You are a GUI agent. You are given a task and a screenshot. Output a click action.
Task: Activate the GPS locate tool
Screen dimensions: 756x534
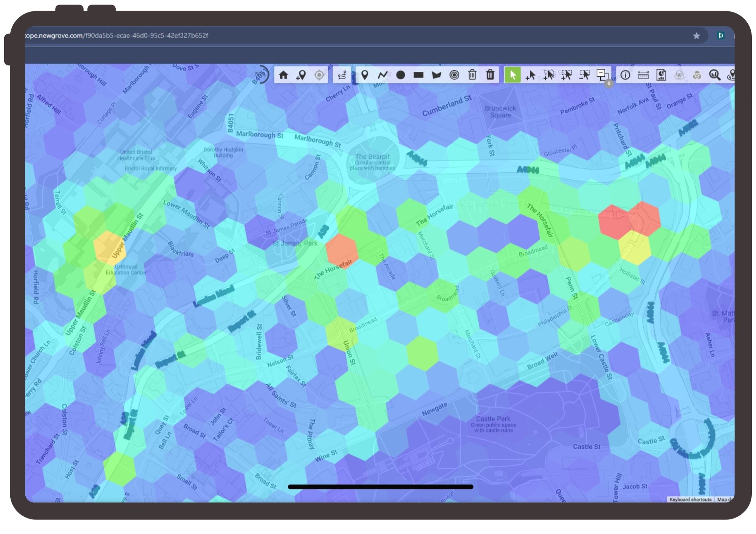[319, 76]
